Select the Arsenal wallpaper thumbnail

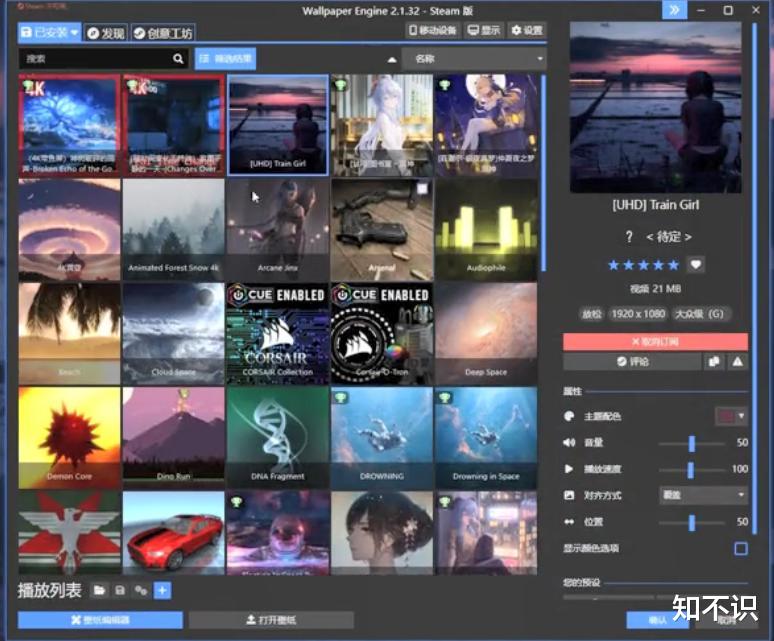pyautogui.click(x=382, y=229)
